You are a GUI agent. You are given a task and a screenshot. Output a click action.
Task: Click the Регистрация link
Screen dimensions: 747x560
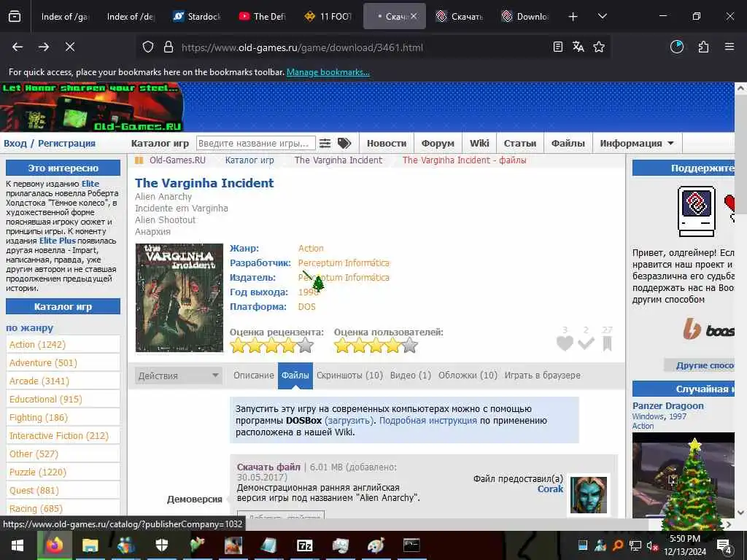[x=66, y=144]
